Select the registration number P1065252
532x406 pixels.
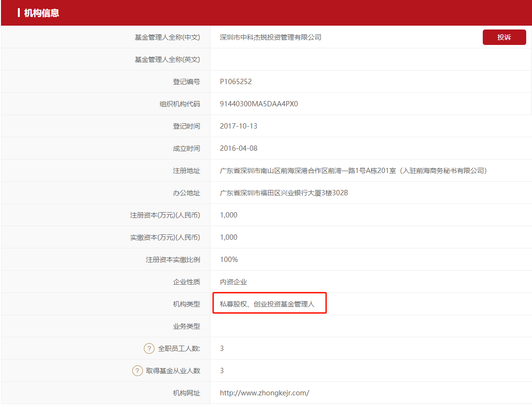coord(236,82)
